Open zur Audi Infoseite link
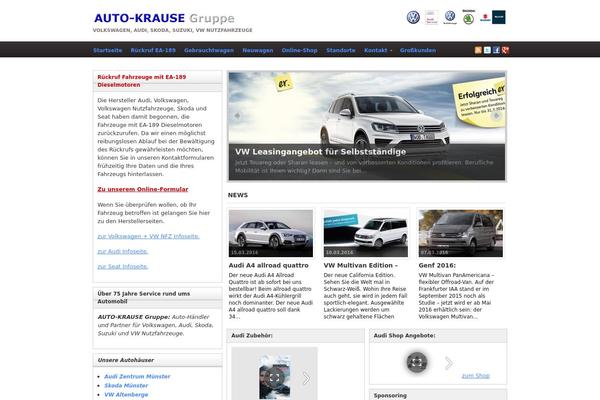 (x=123, y=251)
